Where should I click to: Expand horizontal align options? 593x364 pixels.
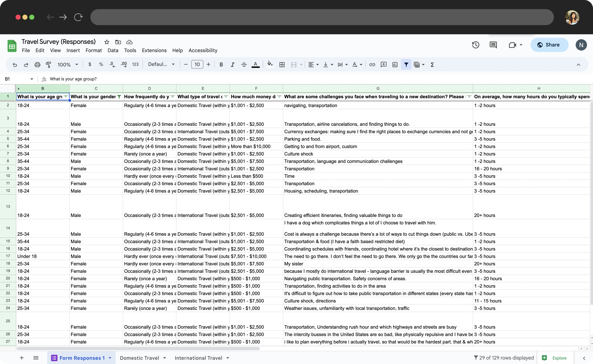(317, 65)
